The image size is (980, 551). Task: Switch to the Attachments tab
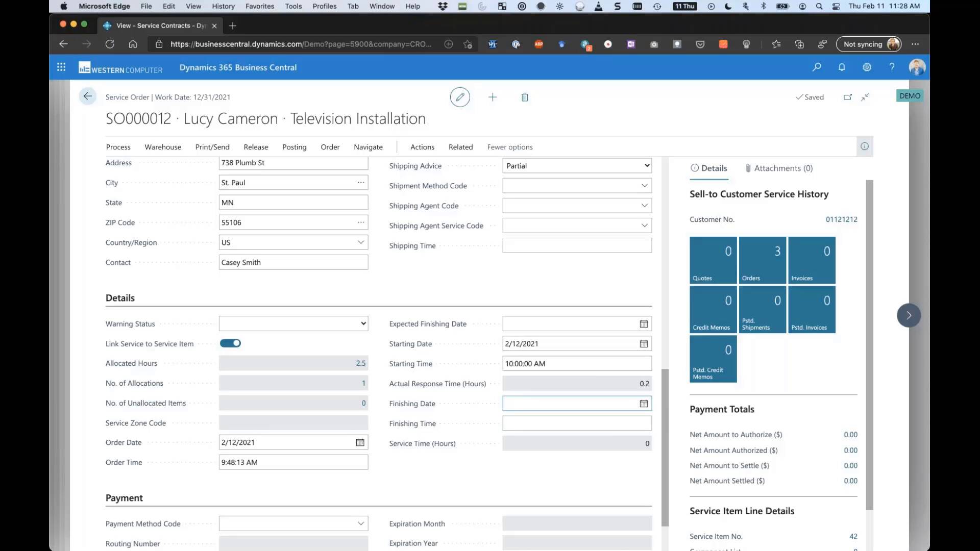779,168
